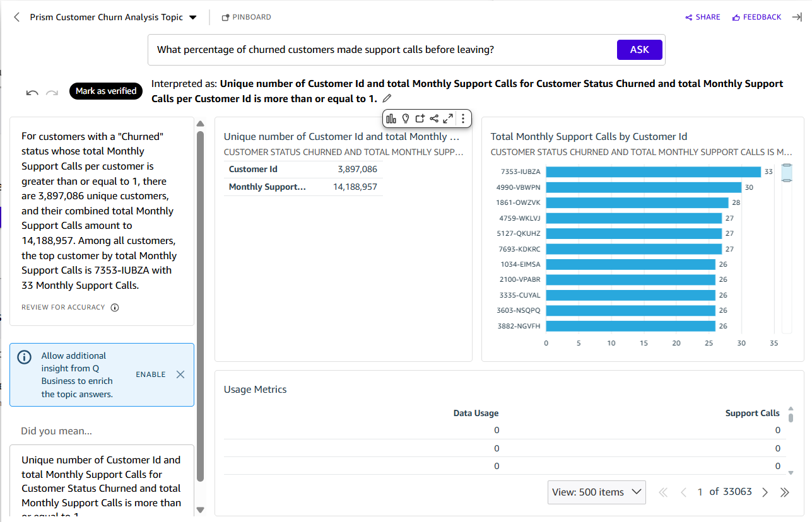The image size is (812, 522).
Task: Dismiss the Q Business insight banner
Action: click(180, 374)
